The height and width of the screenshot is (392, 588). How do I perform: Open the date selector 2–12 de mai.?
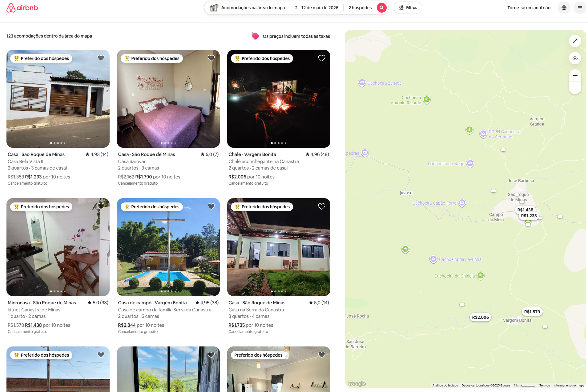[316, 8]
